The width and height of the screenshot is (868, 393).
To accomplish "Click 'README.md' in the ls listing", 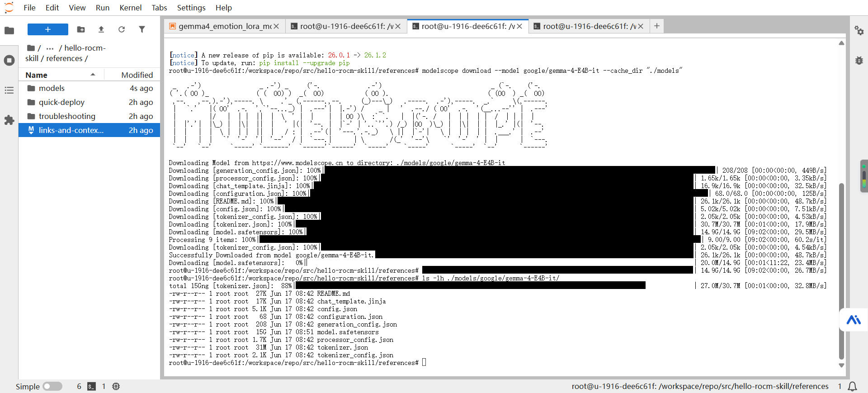I will [333, 294].
